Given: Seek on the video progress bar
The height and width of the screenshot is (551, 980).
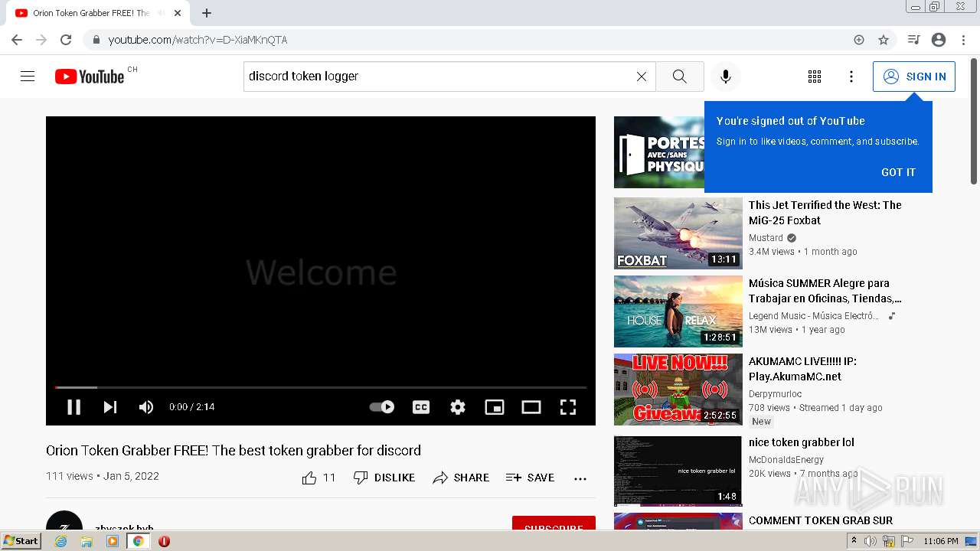Looking at the screenshot, I should 321,387.
